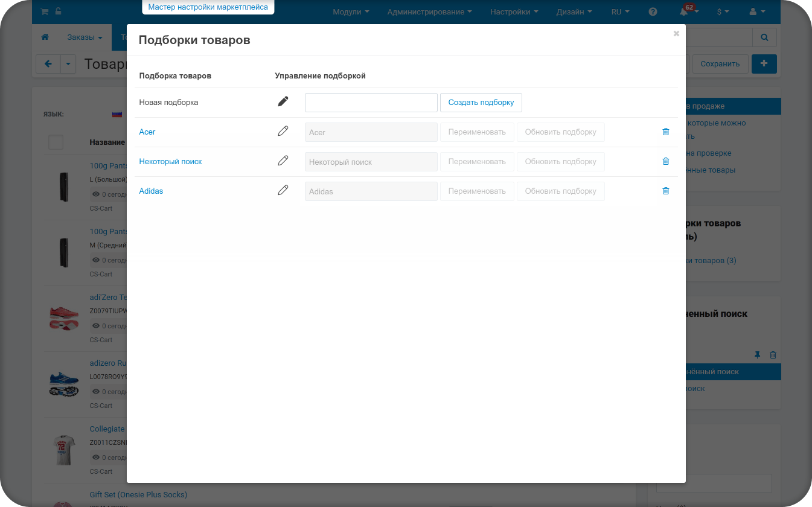Click Обновить подборку in Некоторый поиск row

(560, 162)
